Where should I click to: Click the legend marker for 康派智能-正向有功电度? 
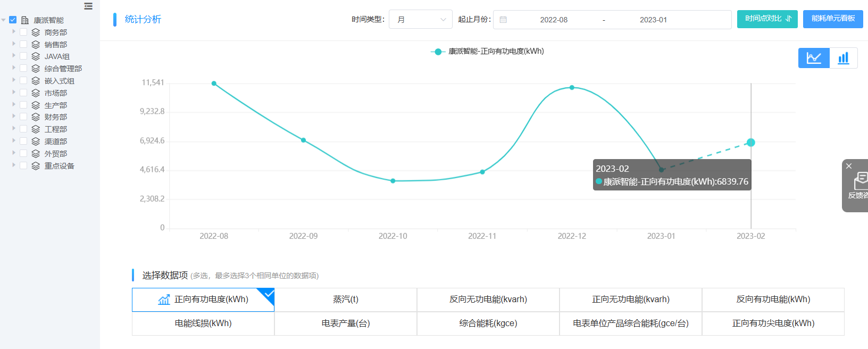(438, 52)
